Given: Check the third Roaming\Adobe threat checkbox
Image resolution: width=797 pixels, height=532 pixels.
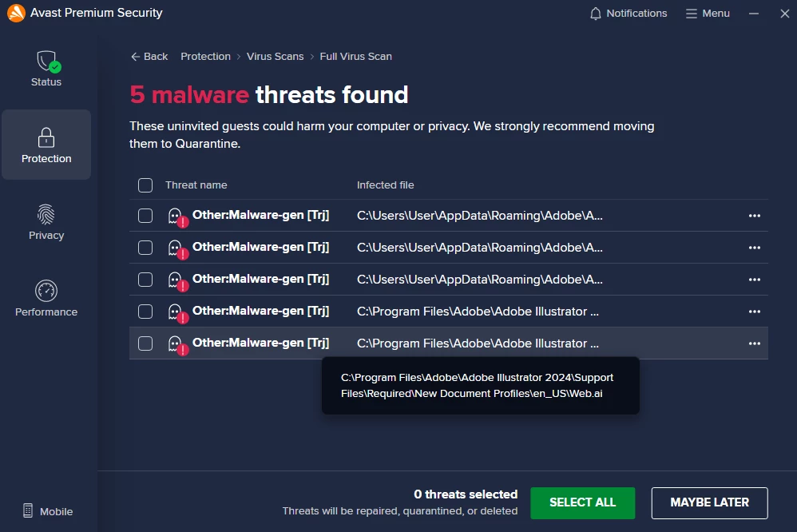Looking at the screenshot, I should (145, 280).
